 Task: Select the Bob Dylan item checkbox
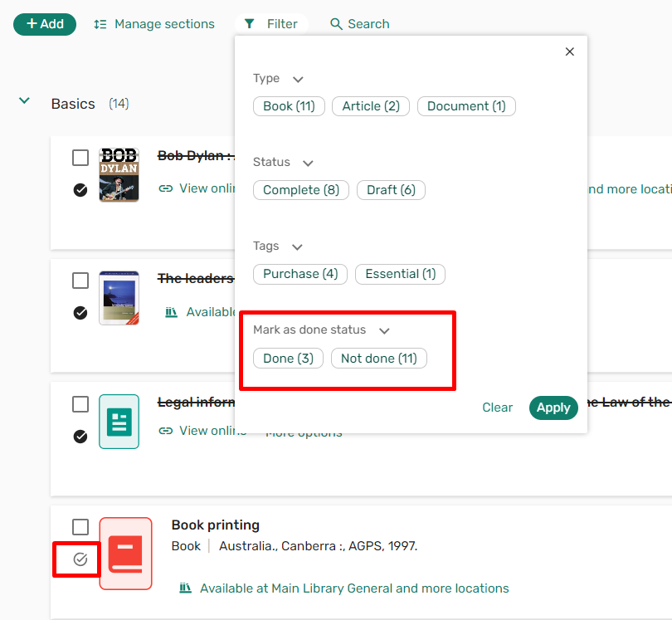tap(80, 158)
